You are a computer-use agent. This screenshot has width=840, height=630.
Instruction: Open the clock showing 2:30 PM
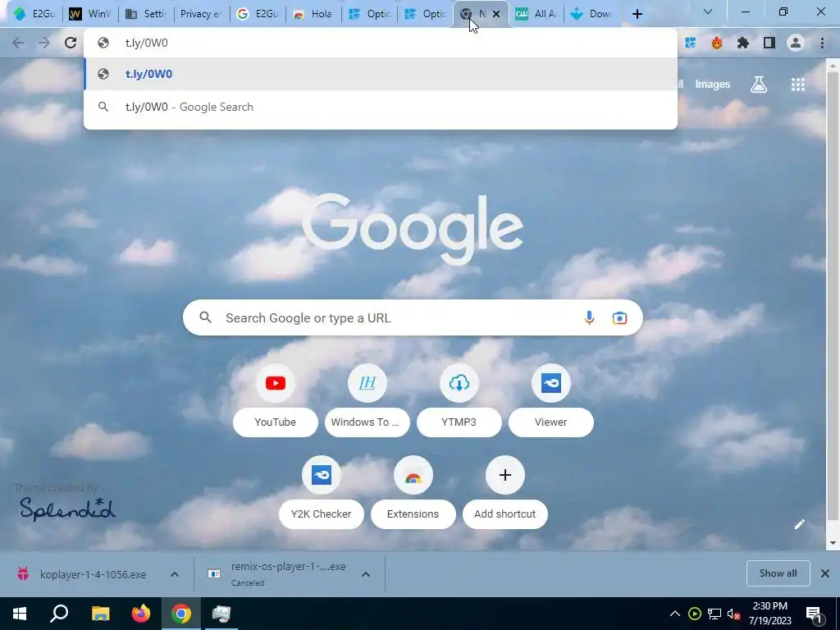[x=769, y=614]
